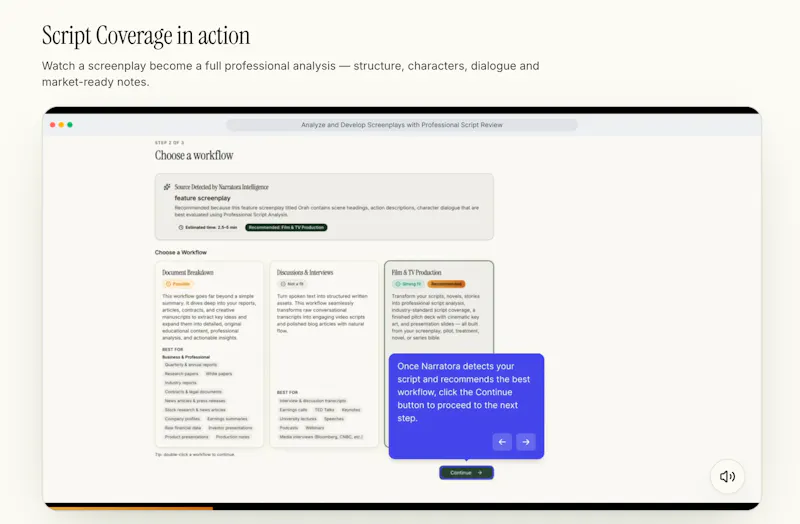800x524 pixels.
Task: Click the 'Quarterly & annual reports' tag
Action: point(191,365)
